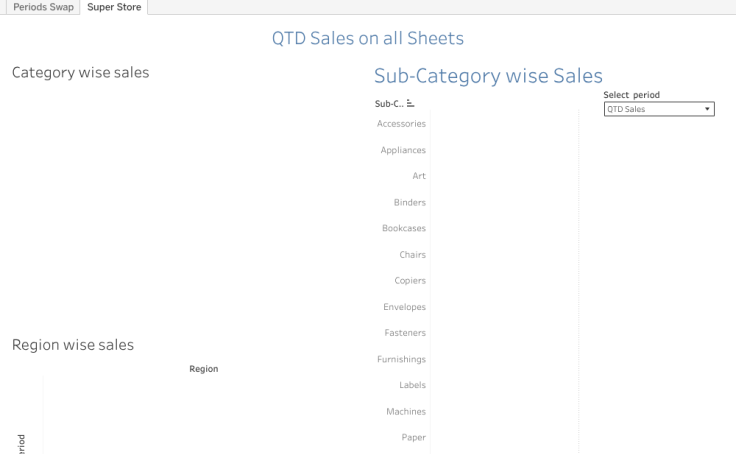736x454 pixels.
Task: Open the Select period dropdown
Action: (658, 109)
